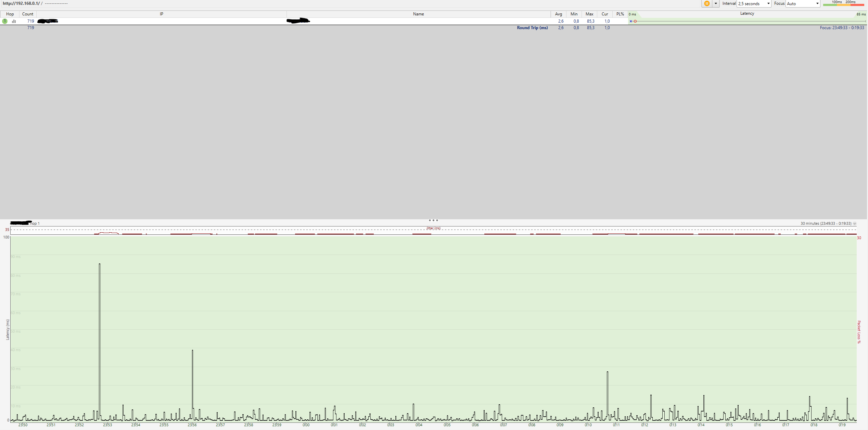Click the three-dot panel splitter handle
This screenshot has width=868, height=430.
tap(433, 220)
